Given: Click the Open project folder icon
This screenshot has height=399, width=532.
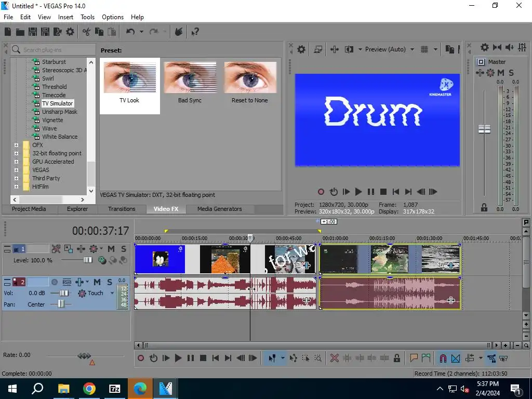Looking at the screenshot, I should [20, 32].
